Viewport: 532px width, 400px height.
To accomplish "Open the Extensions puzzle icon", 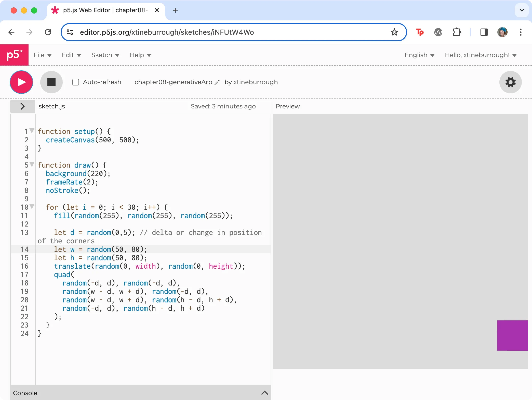I will tap(457, 32).
